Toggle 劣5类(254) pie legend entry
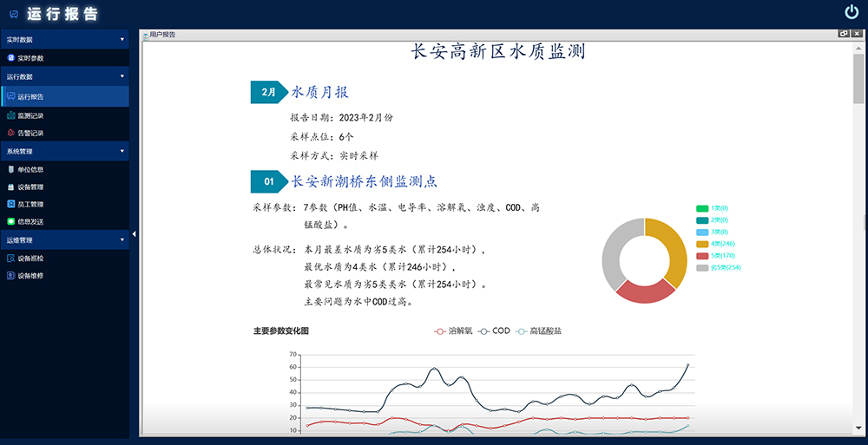This screenshot has width=868, height=445. coord(718,267)
